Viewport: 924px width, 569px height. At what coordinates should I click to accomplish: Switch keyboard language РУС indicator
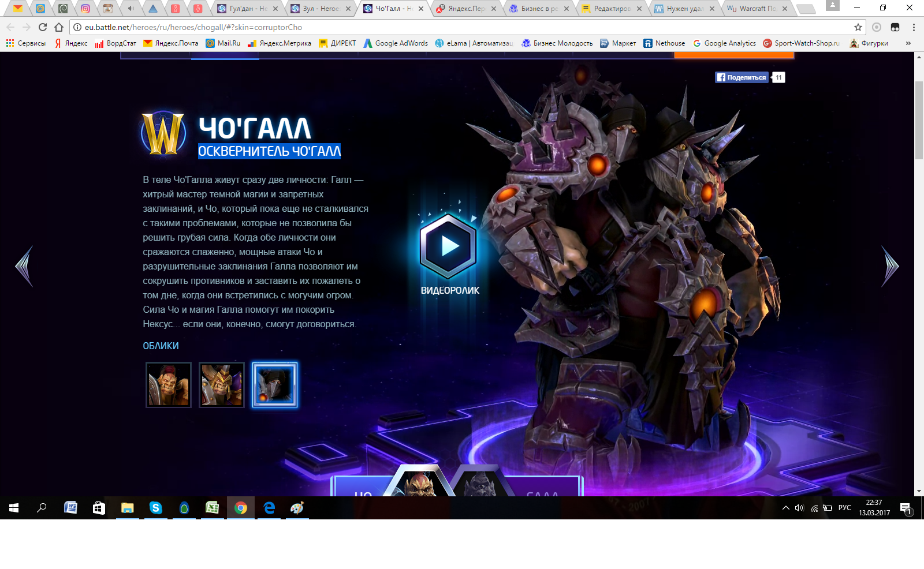point(845,508)
